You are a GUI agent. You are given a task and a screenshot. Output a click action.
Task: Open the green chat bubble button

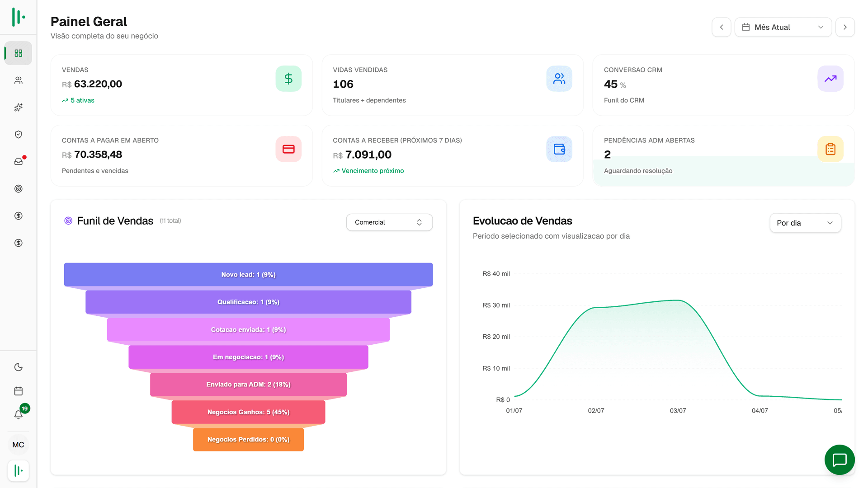click(x=840, y=460)
